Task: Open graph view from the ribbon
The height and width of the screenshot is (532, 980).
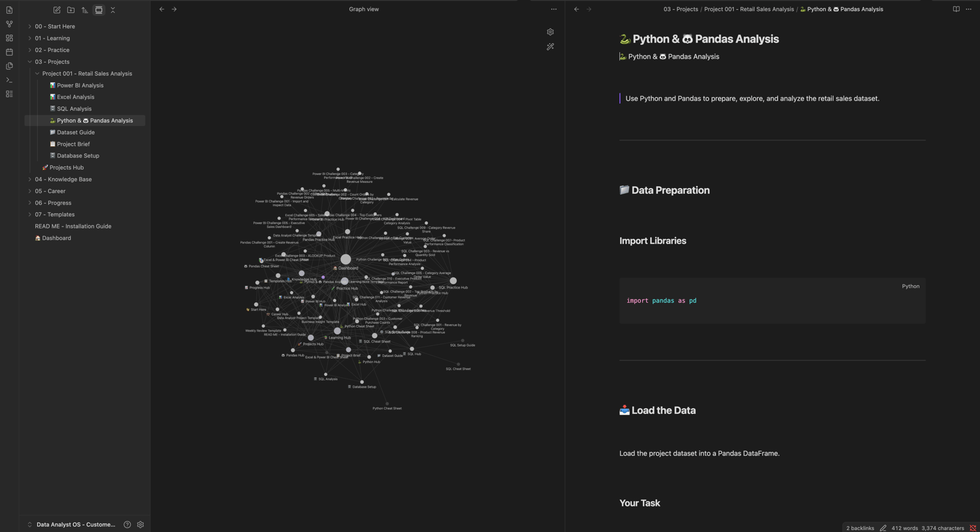Action: [x=9, y=24]
